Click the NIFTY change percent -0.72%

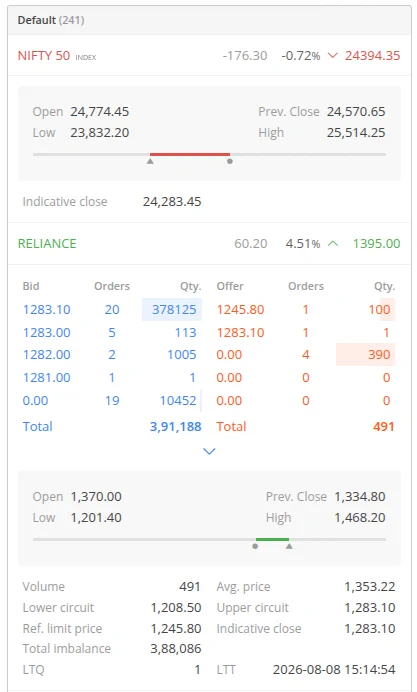tap(301, 56)
